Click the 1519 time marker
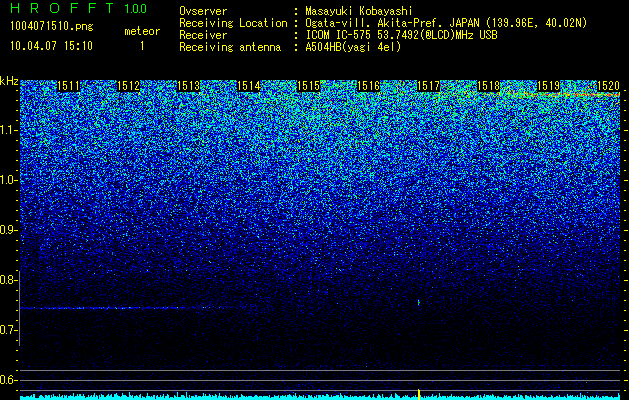Image resolution: width=629 pixels, height=400 pixels. [x=548, y=86]
